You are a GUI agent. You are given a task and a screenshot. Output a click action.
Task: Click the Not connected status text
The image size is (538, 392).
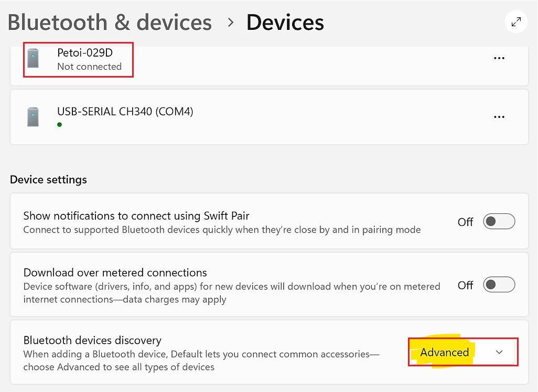pyautogui.click(x=89, y=67)
